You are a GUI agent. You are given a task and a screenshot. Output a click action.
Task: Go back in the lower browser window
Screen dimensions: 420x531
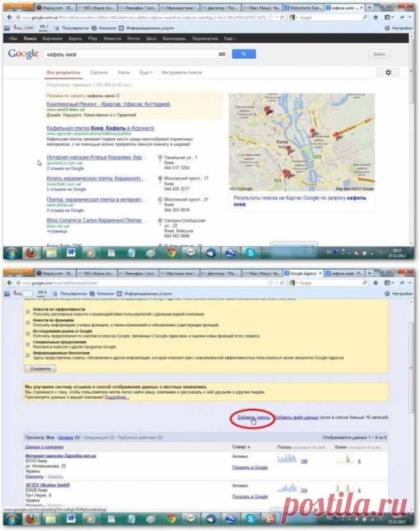(x=10, y=282)
